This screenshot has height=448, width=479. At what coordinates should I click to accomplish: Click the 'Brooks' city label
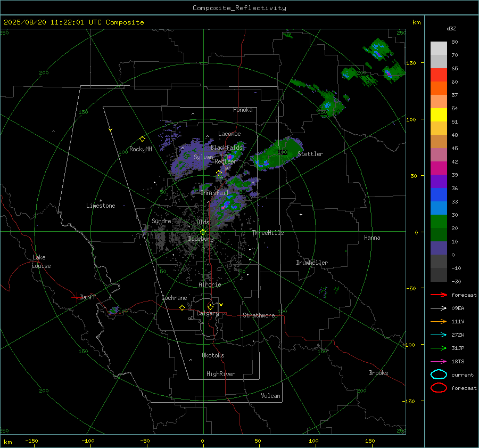(x=378, y=373)
